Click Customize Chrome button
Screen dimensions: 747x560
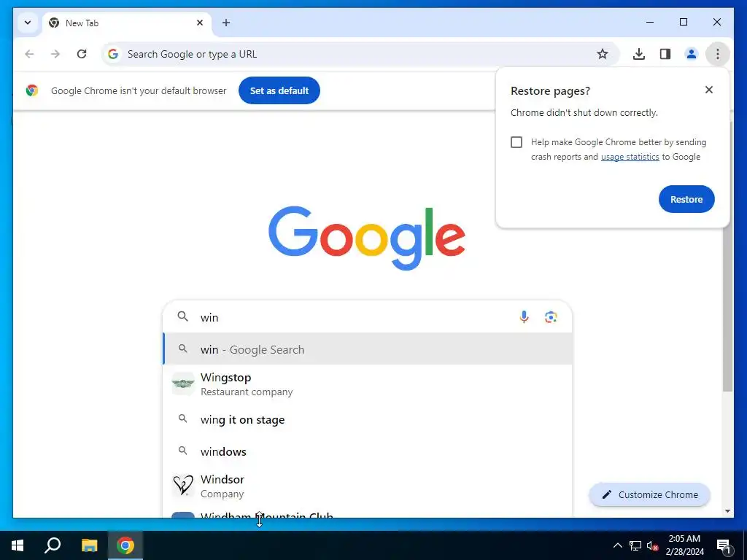(x=650, y=494)
